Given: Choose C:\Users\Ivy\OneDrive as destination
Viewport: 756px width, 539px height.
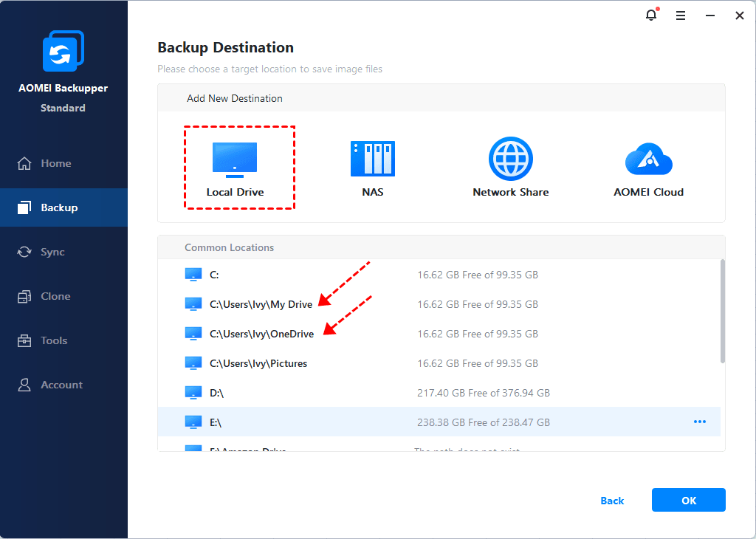Looking at the screenshot, I should (261, 334).
